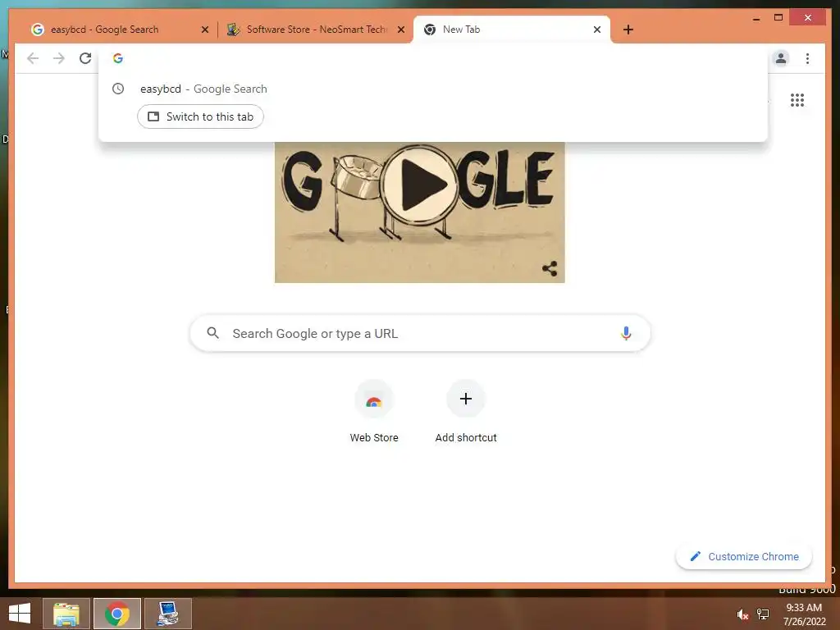This screenshot has width=840, height=630.
Task: Select the New Tab tab
Action: coord(512,30)
